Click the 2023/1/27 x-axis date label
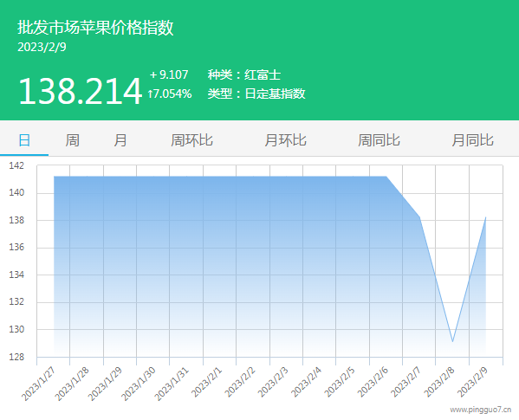The width and height of the screenshot is (519, 420). click(x=37, y=384)
